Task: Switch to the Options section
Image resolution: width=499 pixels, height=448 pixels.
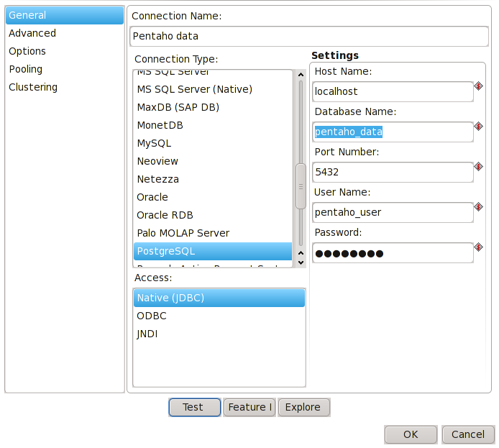Action: [x=65, y=51]
